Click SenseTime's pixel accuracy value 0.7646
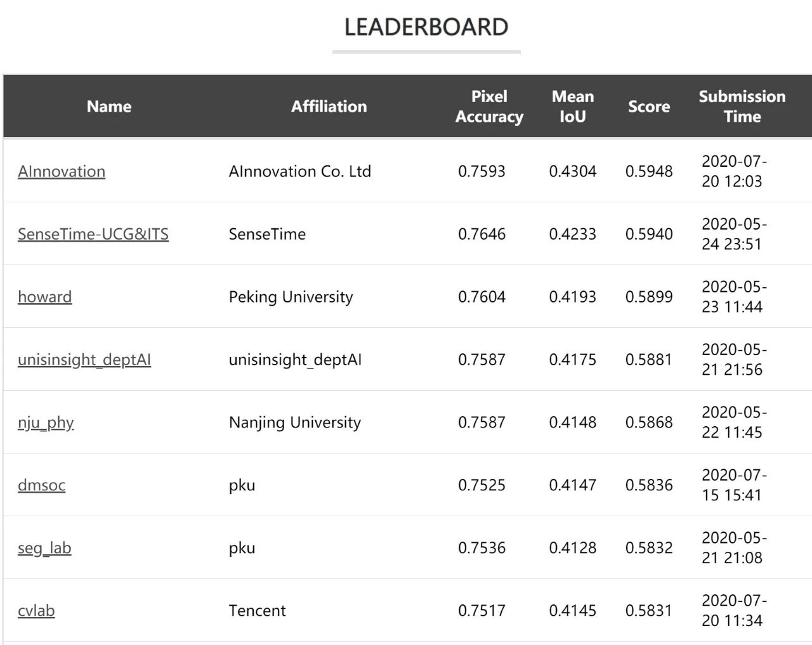812x645 pixels. (481, 234)
